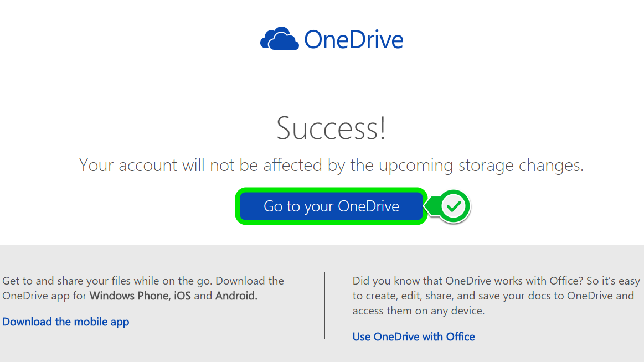Screen dimensions: 644x362
Task: Click "OneDrive app for" text in left paragraph
Action: pyautogui.click(x=44, y=296)
